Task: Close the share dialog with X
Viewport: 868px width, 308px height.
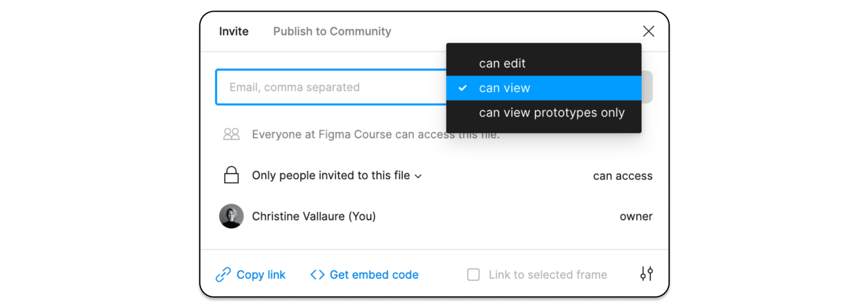Action: pos(649,31)
